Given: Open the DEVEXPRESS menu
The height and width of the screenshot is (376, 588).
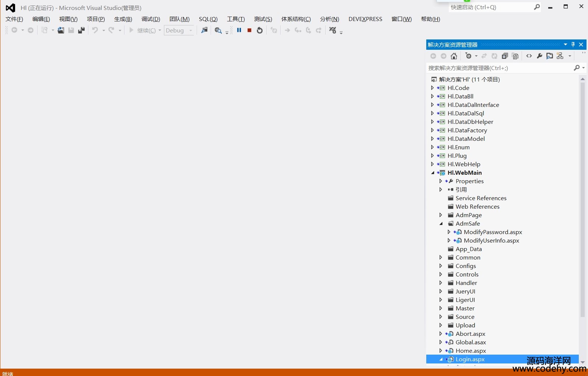Looking at the screenshot, I should [x=365, y=19].
